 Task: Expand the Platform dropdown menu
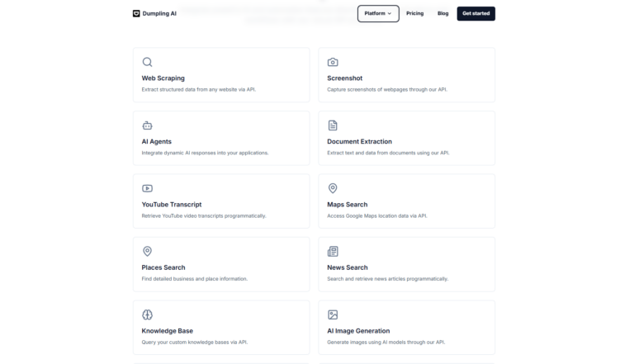coord(378,13)
